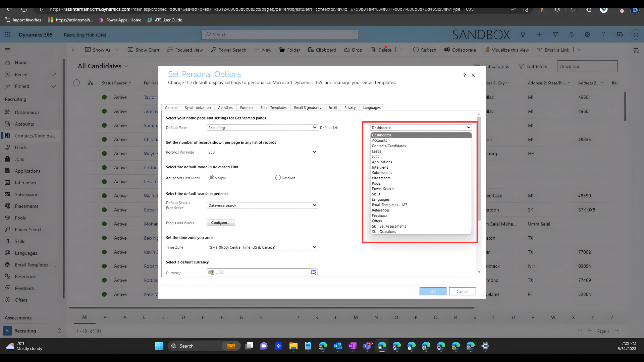Switch to the Activities tab
The width and height of the screenshot is (644, 362).
click(x=225, y=108)
